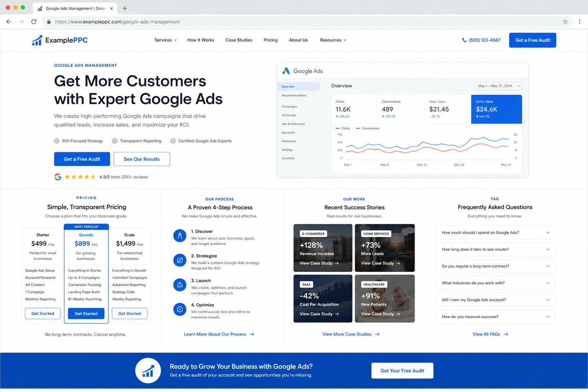Click Get a Free Audit header button
Screen dimensions: 588x392
[x=532, y=40]
